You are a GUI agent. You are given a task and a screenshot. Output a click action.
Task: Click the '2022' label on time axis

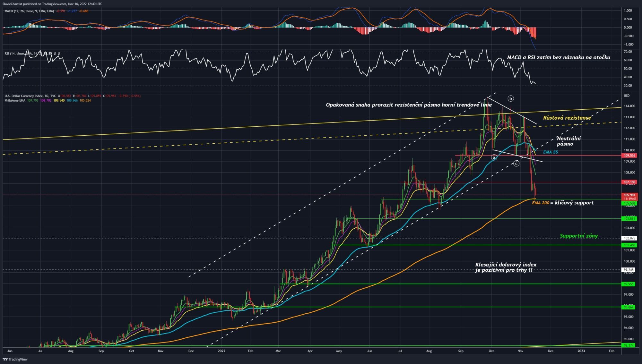[221, 351]
